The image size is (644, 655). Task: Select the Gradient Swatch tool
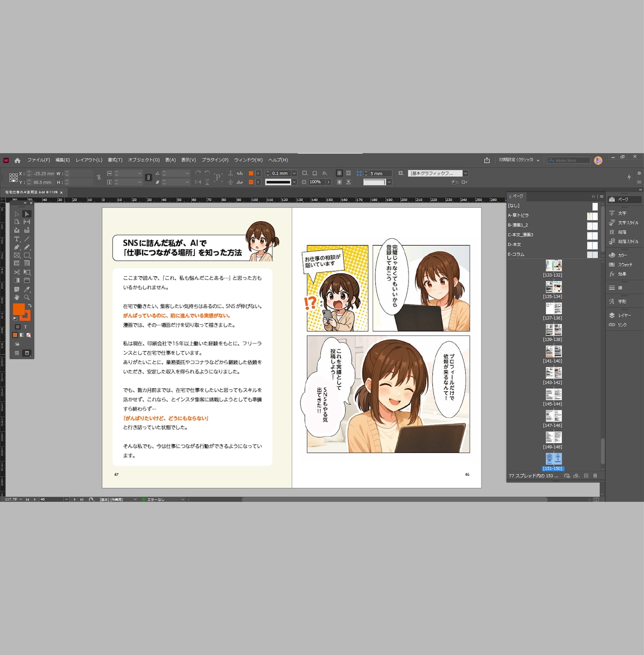click(16, 280)
